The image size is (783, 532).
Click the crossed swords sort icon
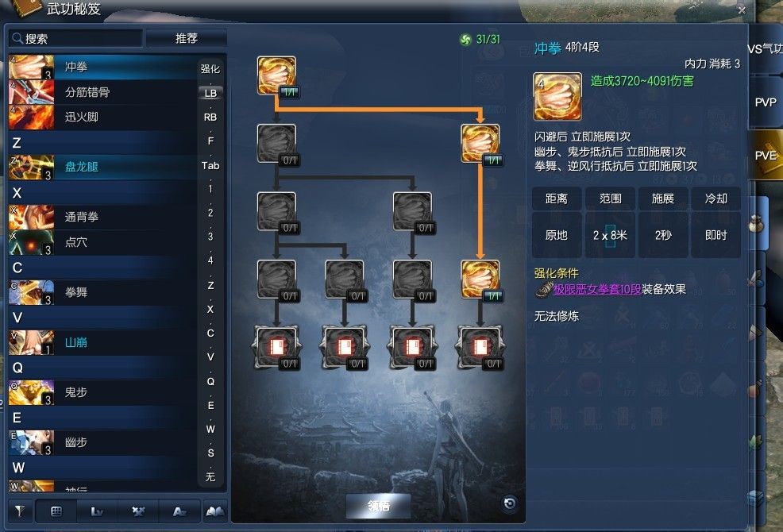[138, 511]
